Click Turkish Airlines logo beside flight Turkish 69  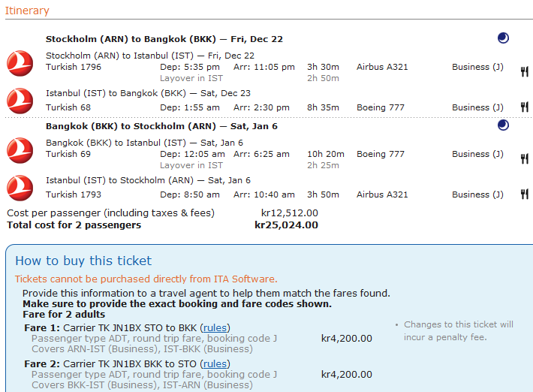pyautogui.click(x=20, y=149)
